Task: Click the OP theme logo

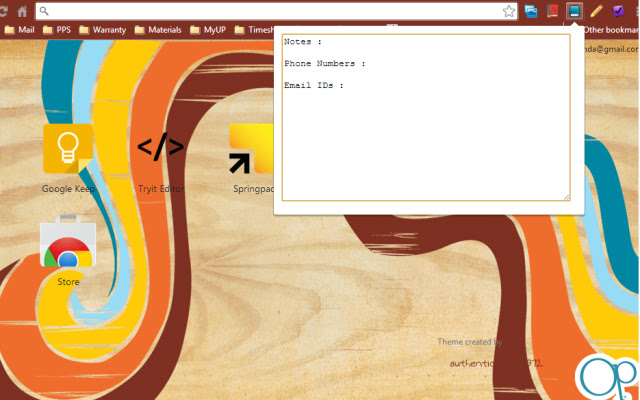Action: click(x=607, y=377)
